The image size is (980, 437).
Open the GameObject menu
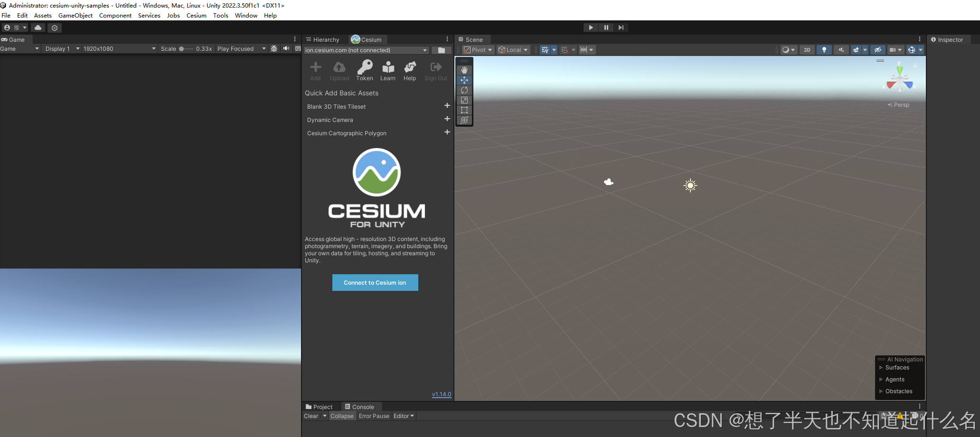75,16
